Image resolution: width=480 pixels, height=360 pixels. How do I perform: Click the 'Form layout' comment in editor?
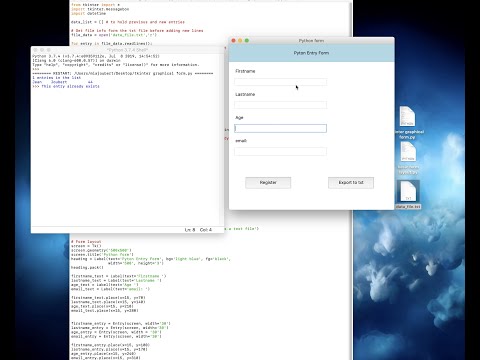[x=86, y=241]
